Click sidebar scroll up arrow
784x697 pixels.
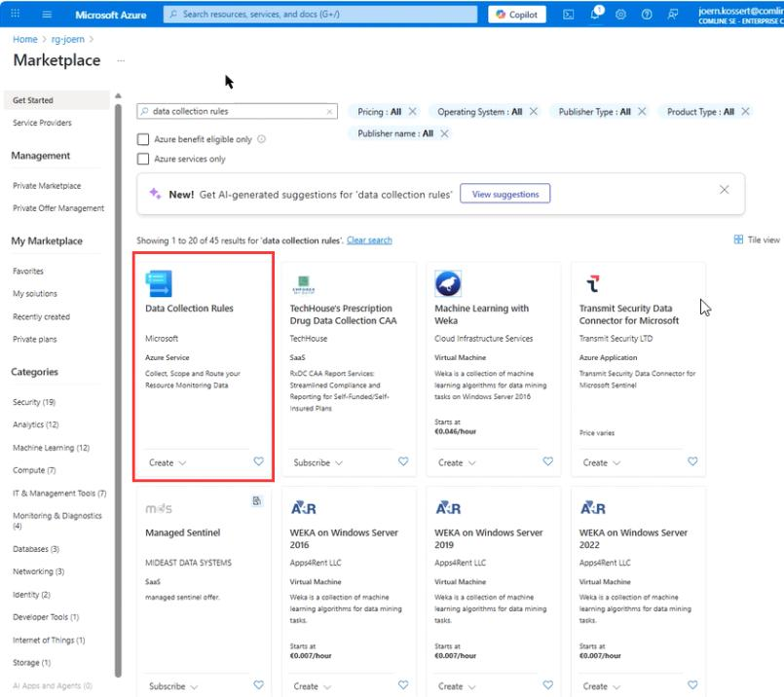coord(118,95)
